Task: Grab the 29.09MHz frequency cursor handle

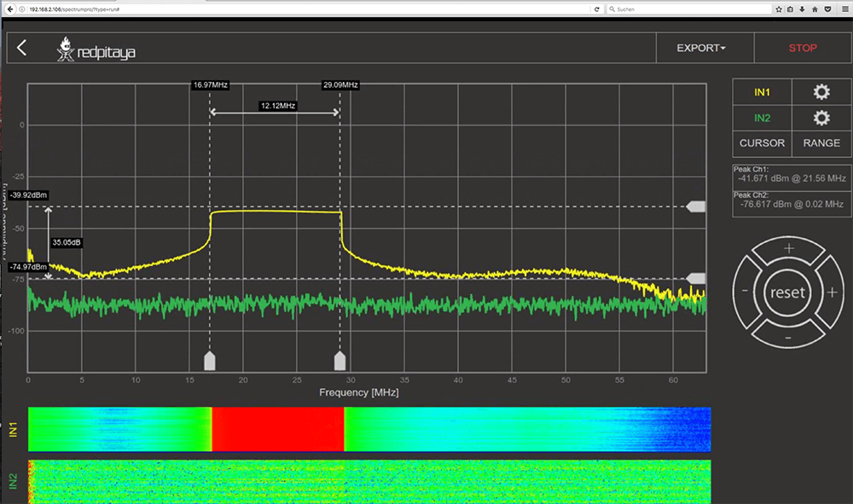Action: pos(339,360)
